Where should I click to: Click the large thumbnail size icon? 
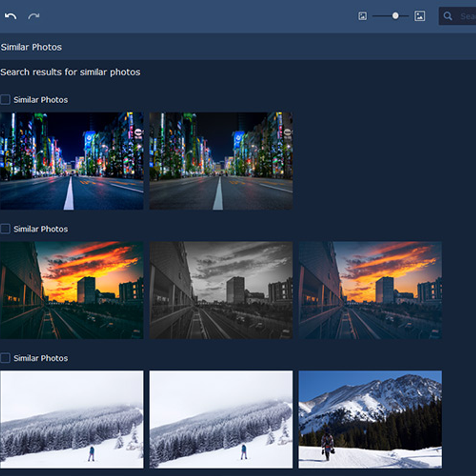[x=419, y=16]
